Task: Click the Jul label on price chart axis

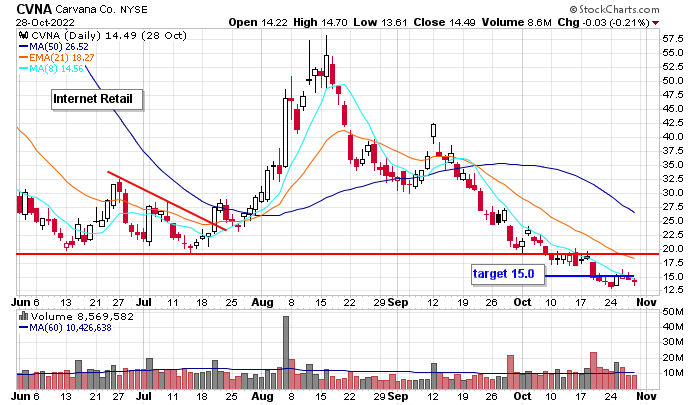Action: coord(144,302)
